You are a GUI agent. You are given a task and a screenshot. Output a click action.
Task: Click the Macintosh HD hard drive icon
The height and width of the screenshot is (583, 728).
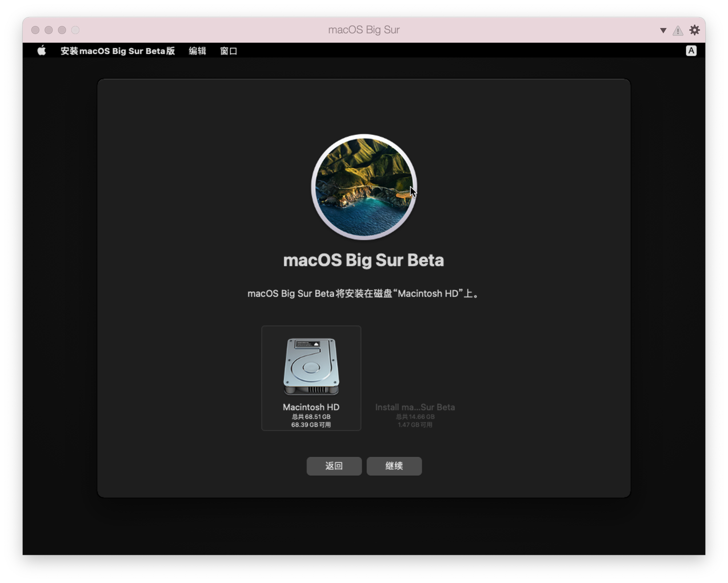tap(311, 367)
